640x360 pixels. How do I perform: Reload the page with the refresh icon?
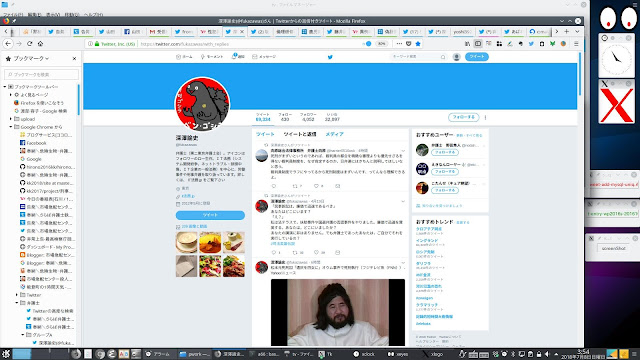click(x=29, y=44)
